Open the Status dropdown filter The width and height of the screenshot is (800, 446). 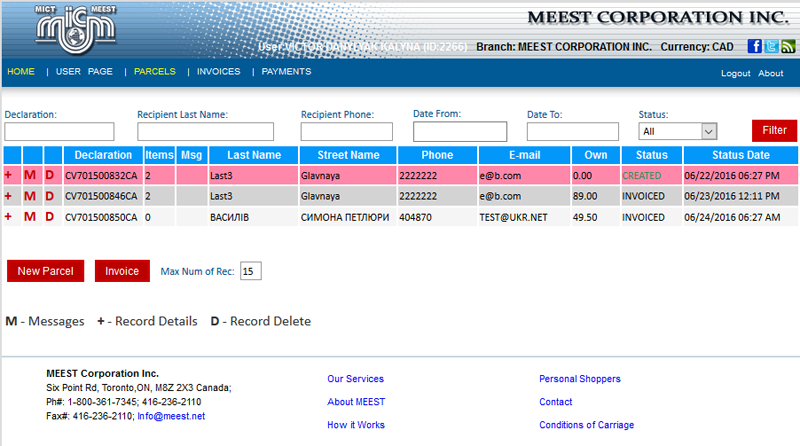[678, 131]
